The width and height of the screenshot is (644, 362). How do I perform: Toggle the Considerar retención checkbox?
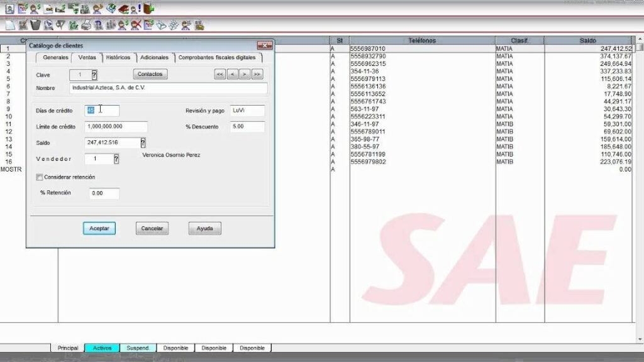pyautogui.click(x=40, y=177)
